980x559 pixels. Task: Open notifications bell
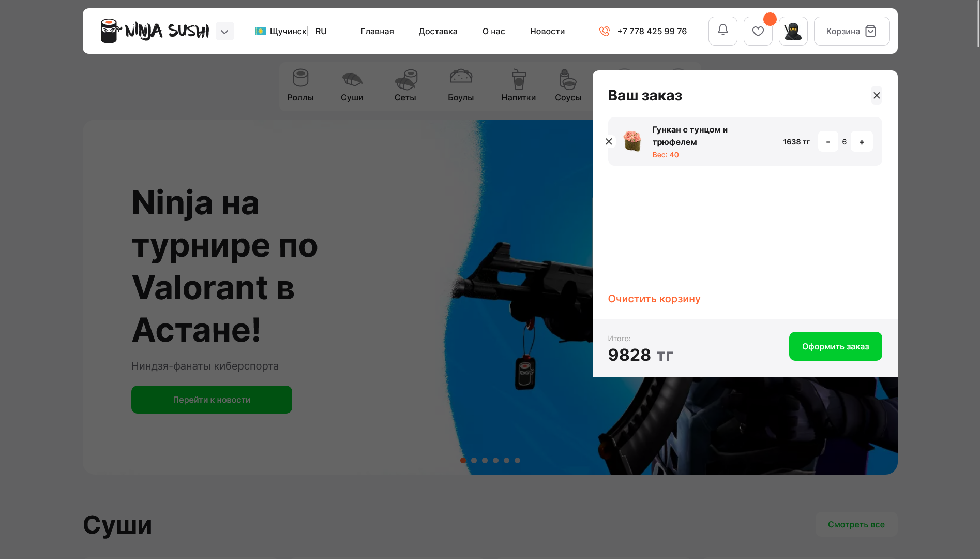pyautogui.click(x=723, y=31)
